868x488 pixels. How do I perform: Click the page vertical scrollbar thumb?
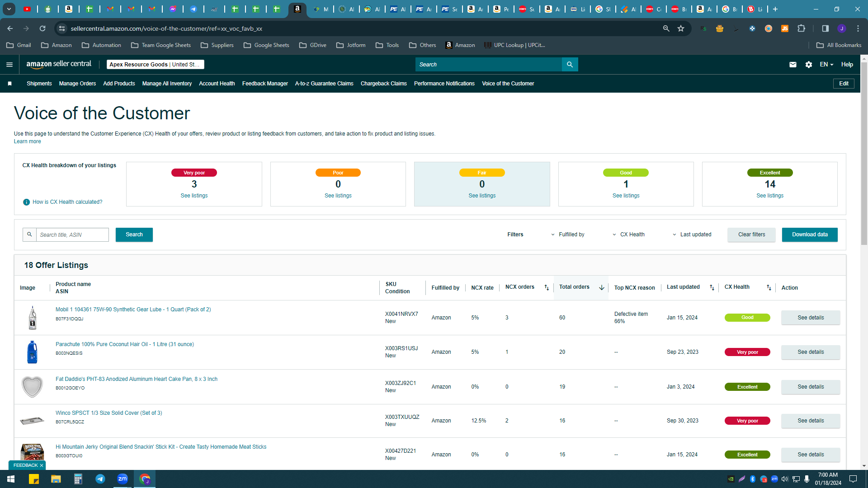pos(864,154)
